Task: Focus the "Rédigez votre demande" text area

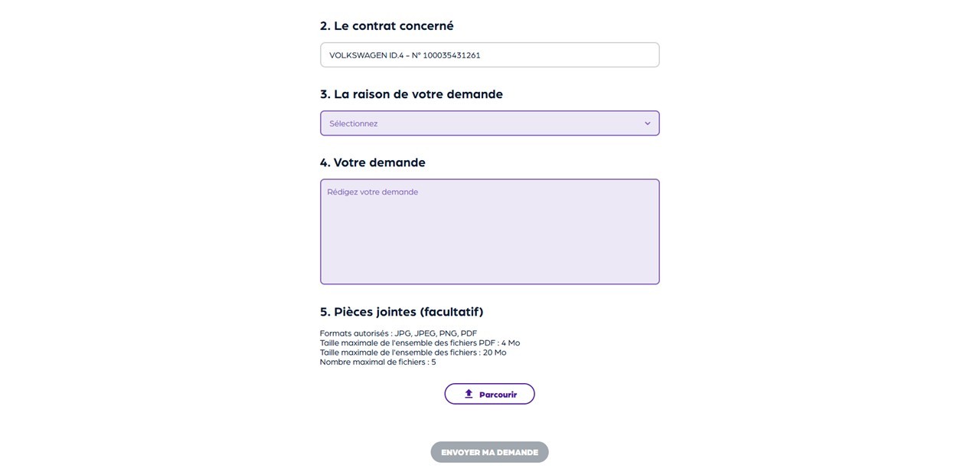Action: pyautogui.click(x=489, y=231)
